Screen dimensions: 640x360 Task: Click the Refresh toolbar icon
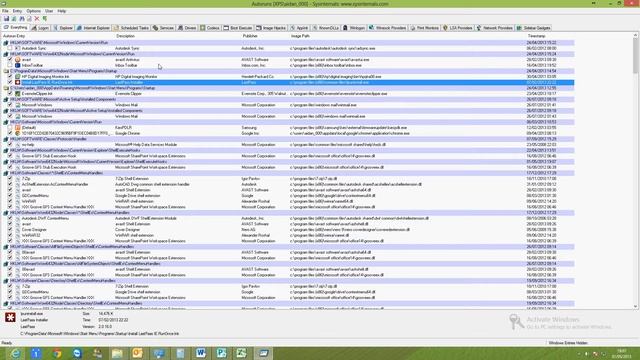click(x=14, y=19)
